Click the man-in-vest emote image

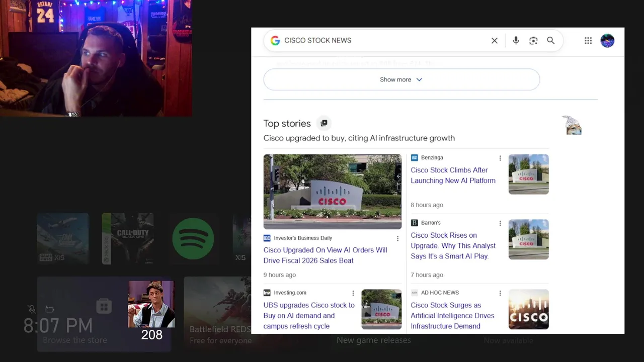click(151, 304)
